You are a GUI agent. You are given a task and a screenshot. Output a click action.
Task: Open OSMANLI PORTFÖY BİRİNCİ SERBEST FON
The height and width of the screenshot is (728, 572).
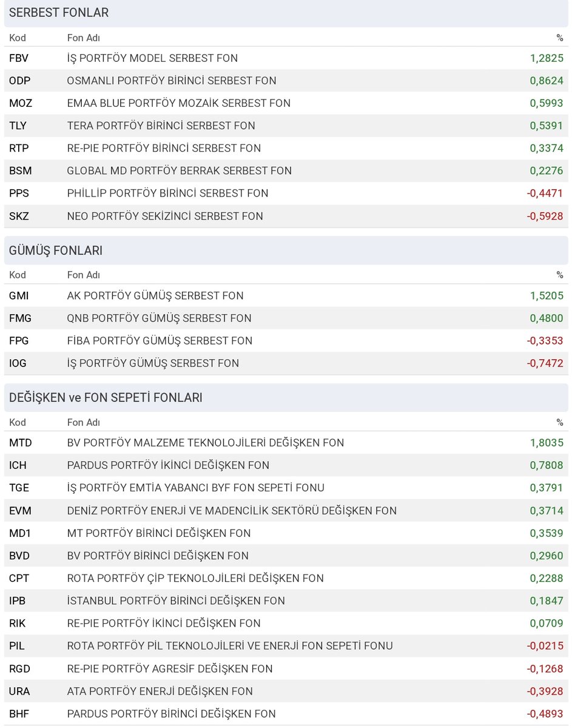[172, 81]
